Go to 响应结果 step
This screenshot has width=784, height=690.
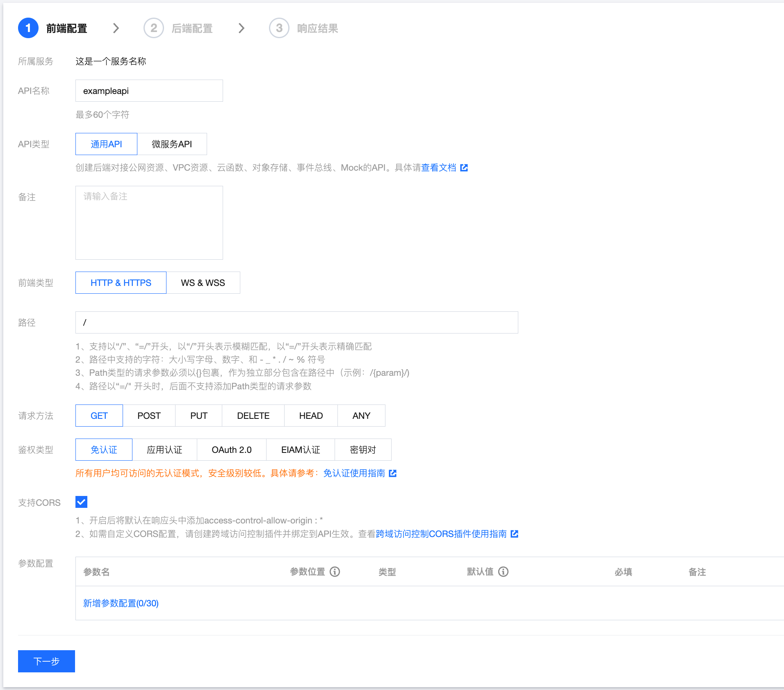coord(317,28)
